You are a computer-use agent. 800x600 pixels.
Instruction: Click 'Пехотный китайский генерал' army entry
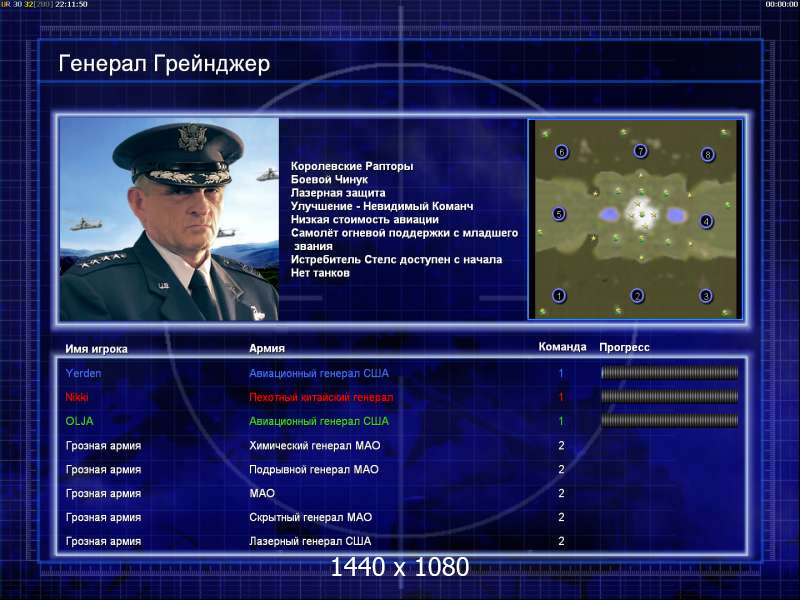click(x=321, y=397)
